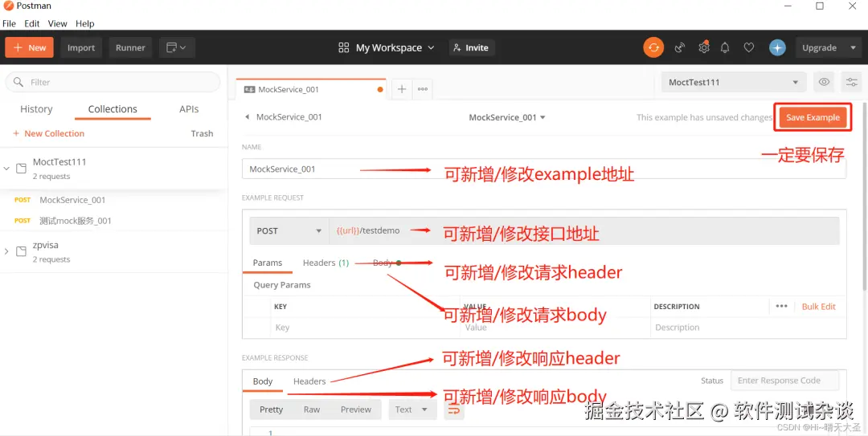Open the new window layout icon button
The width and height of the screenshot is (868, 436).
click(177, 47)
